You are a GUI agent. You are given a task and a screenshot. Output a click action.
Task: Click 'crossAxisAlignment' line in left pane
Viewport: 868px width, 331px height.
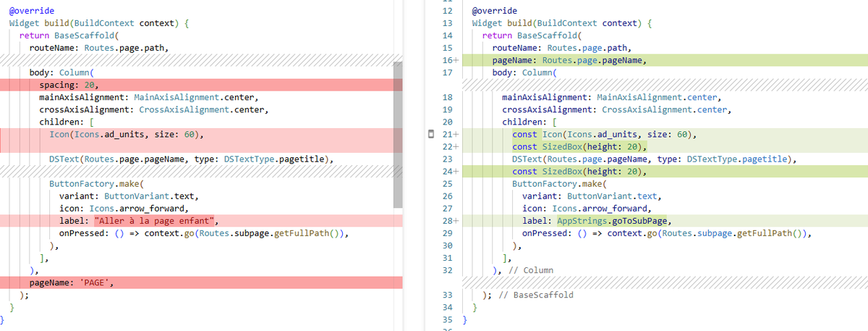153,109
